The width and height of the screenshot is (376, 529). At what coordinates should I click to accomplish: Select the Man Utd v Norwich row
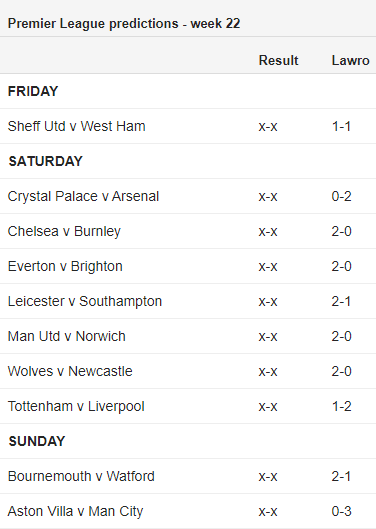pyautogui.click(x=188, y=336)
